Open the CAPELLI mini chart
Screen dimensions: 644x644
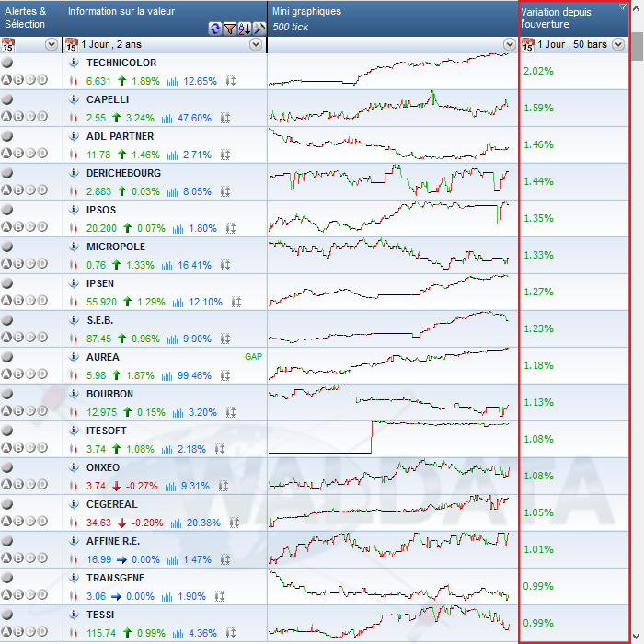point(393,108)
